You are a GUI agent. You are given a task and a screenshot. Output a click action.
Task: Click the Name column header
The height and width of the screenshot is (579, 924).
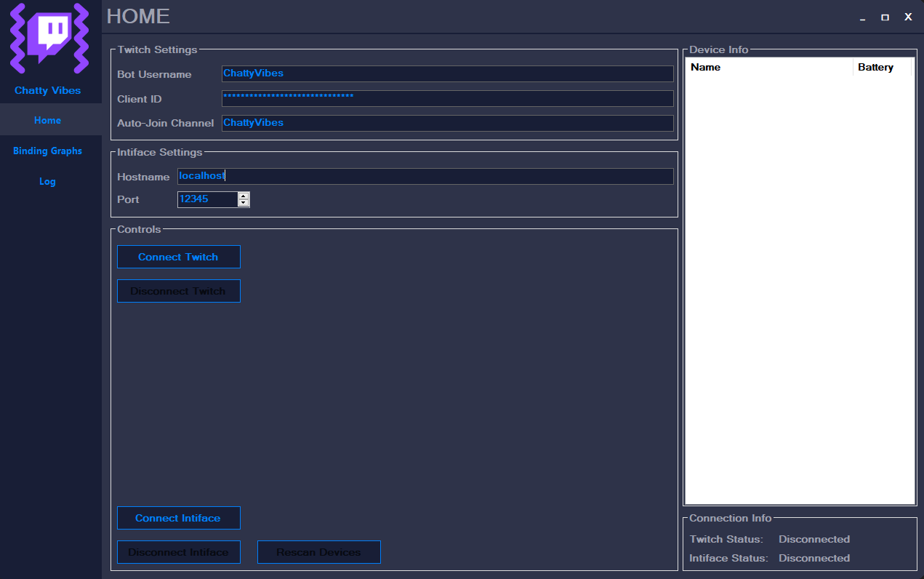click(x=769, y=67)
